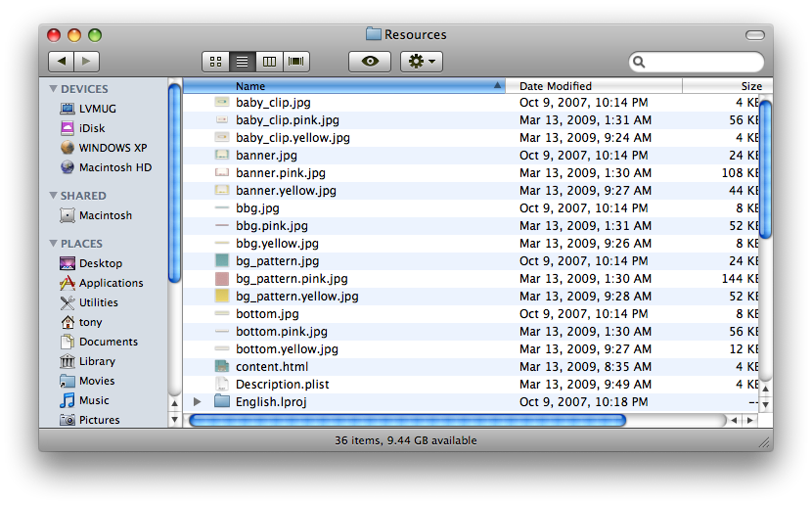
Task: Click the Quick Look eye button
Action: tap(369, 62)
